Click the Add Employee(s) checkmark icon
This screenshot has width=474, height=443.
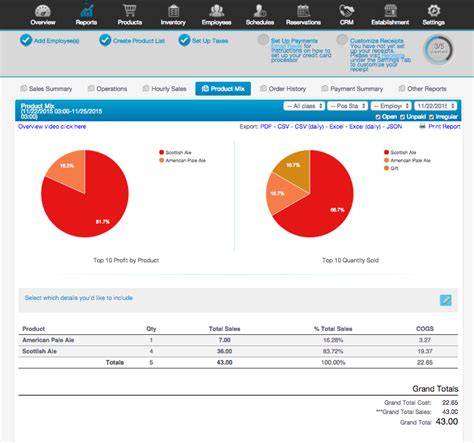coord(26,40)
